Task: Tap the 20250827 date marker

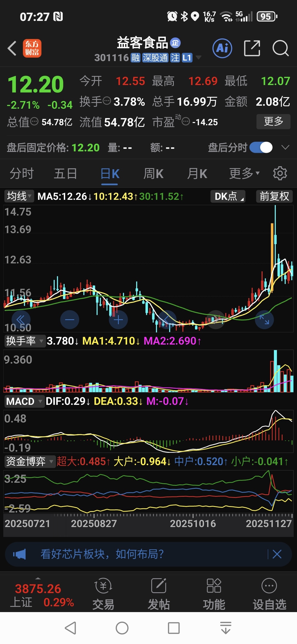Action: click(94, 524)
